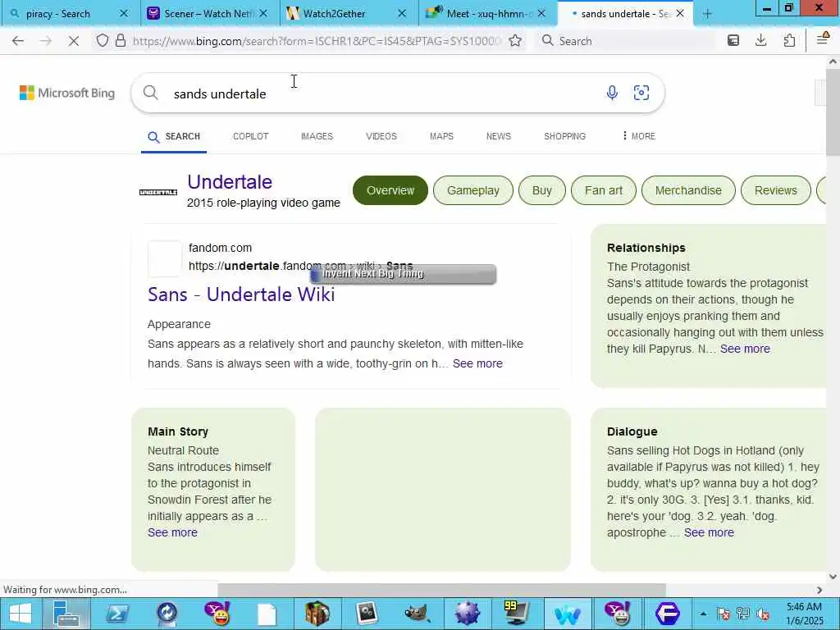Open the tracking protection shield icon
This screenshot has height=630, width=840.
pyautogui.click(x=103, y=41)
